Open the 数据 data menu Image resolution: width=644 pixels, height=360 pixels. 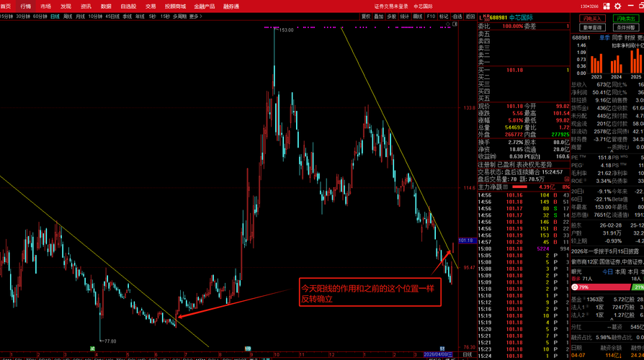click(106, 6)
